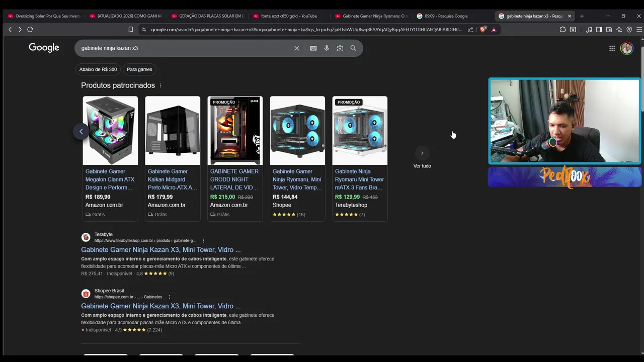Open site settings icon beside the URL
The width and height of the screenshot is (644, 362).
[x=144, y=30]
